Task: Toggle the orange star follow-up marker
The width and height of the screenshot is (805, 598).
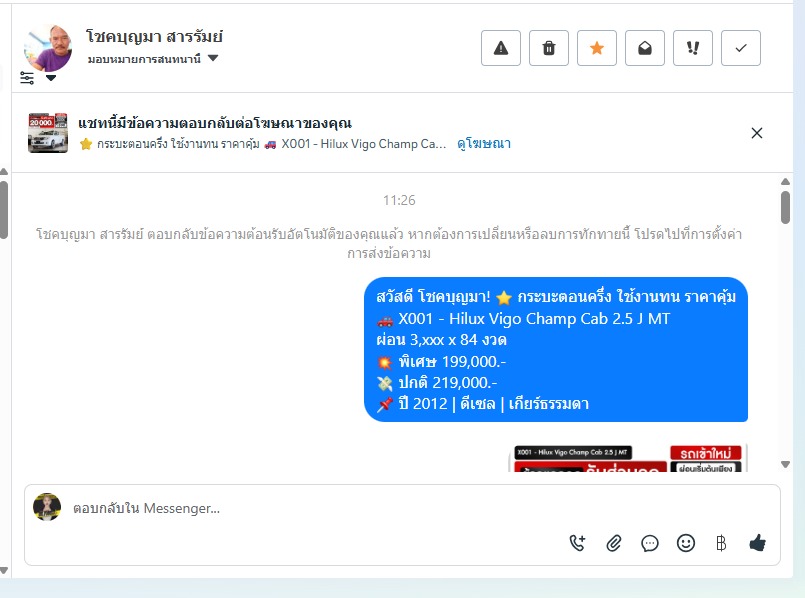Action: point(597,48)
